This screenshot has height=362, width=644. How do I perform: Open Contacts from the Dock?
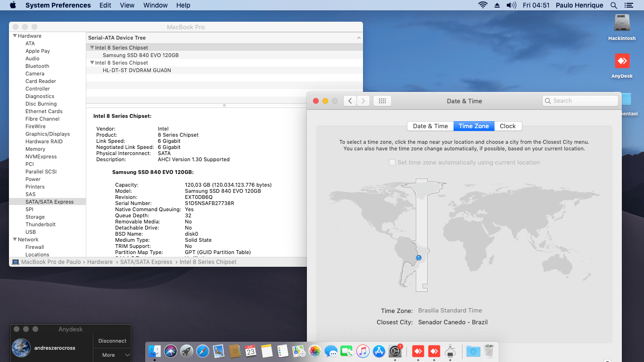(235, 351)
